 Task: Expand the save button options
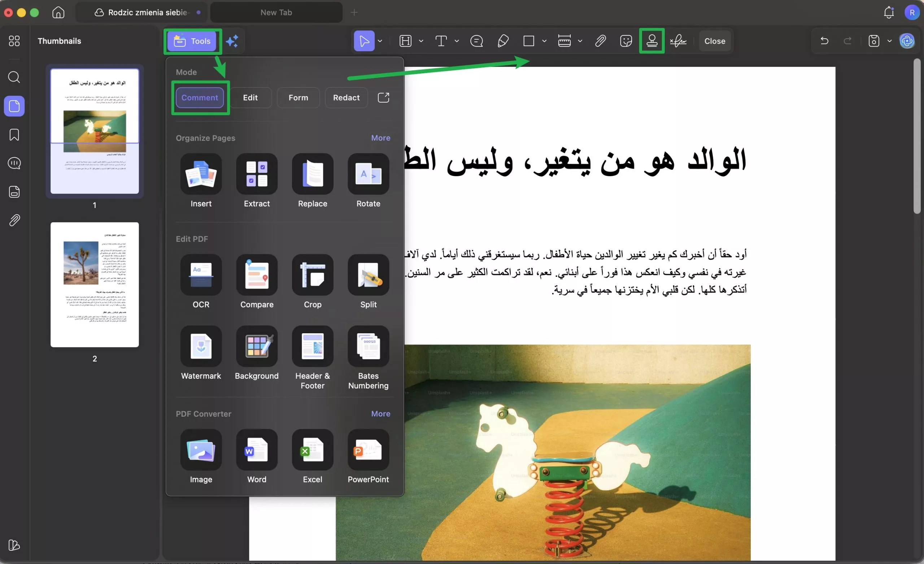coord(889,41)
